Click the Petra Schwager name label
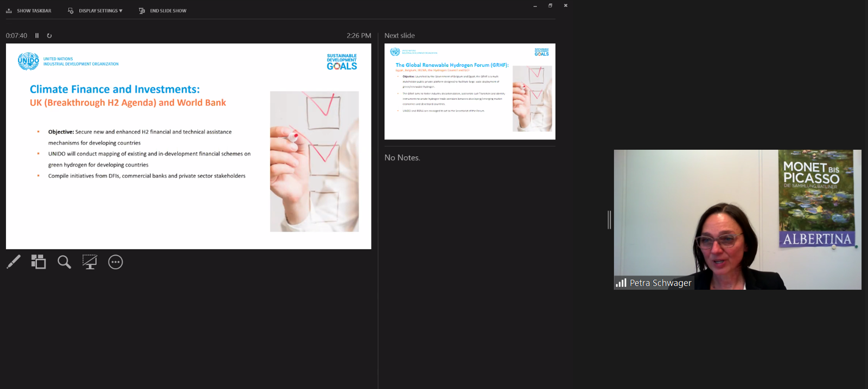Viewport: 868px width, 389px height. coord(660,283)
